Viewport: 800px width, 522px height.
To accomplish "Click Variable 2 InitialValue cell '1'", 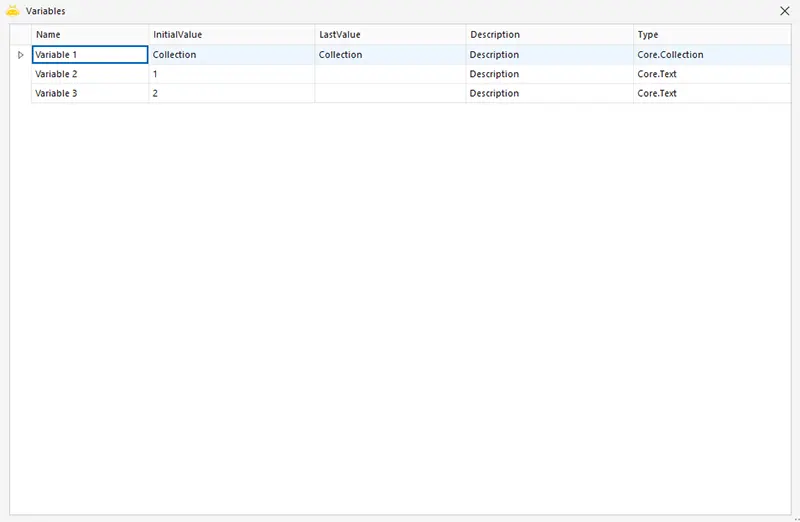I will click(x=232, y=74).
